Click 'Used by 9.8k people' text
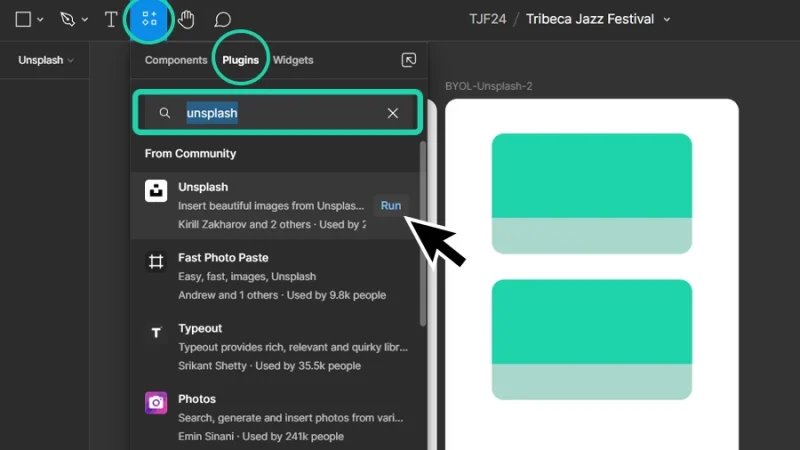 [x=336, y=295]
